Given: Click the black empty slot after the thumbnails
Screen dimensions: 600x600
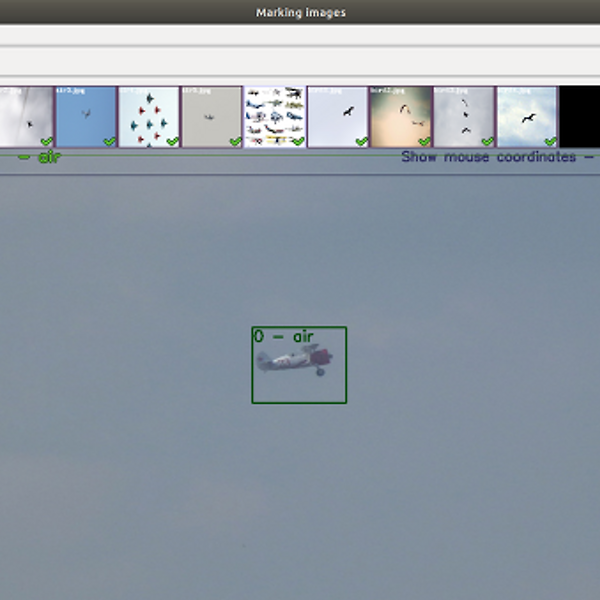Looking at the screenshot, I should click(x=580, y=117).
